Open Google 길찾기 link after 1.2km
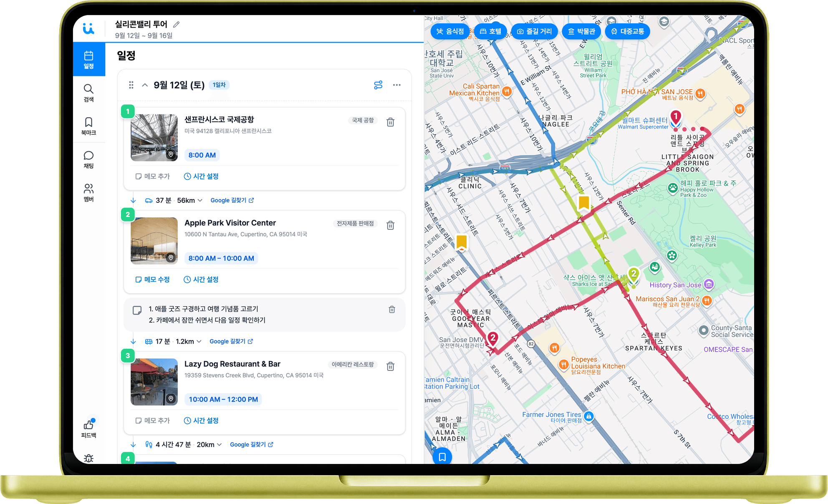Image resolution: width=828 pixels, height=504 pixels. pyautogui.click(x=231, y=341)
